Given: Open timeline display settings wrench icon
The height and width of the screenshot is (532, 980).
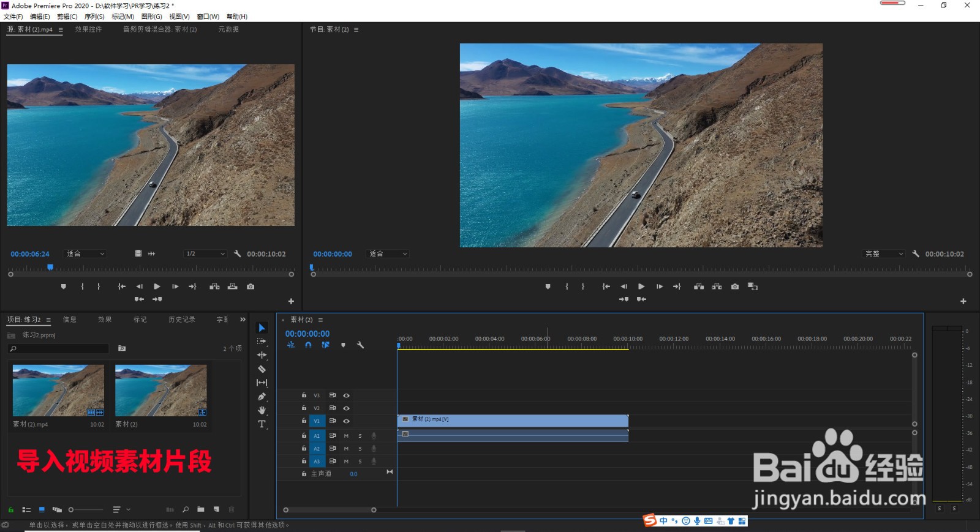Looking at the screenshot, I should 360,345.
